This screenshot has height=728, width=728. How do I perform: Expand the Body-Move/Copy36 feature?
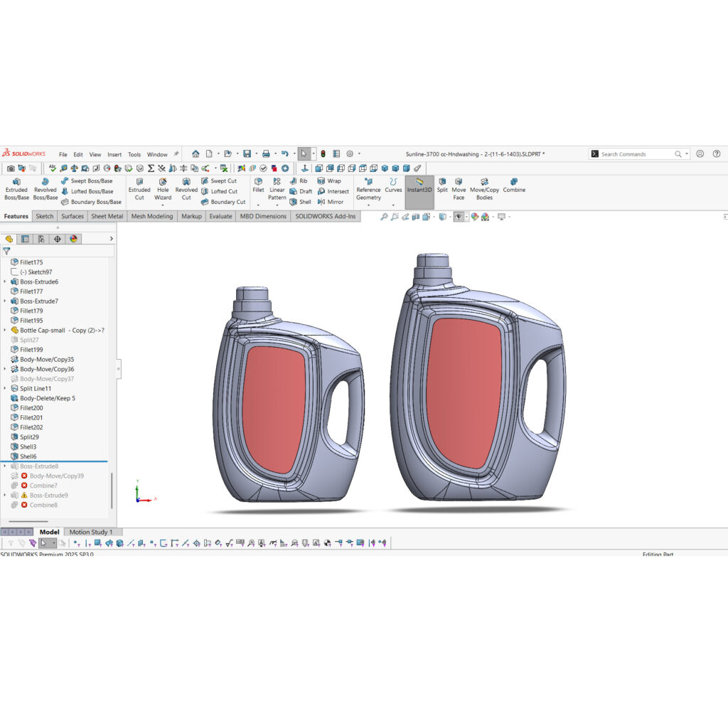[5, 369]
